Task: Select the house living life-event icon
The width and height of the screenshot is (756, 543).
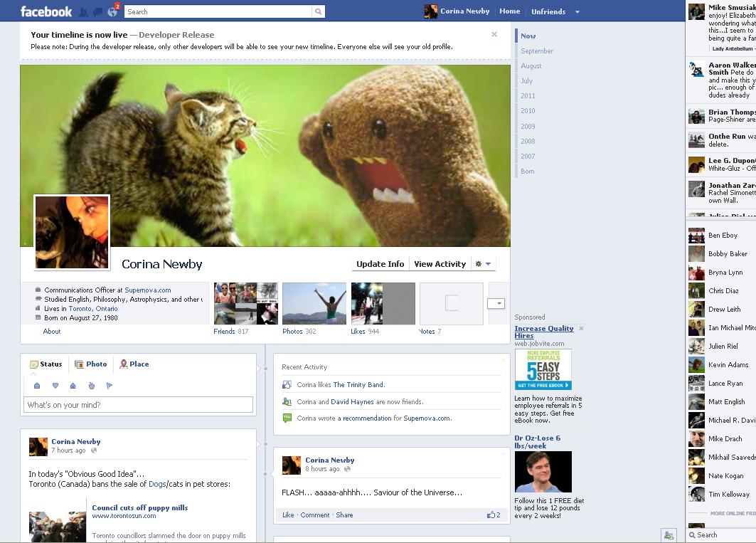Action: (73, 386)
